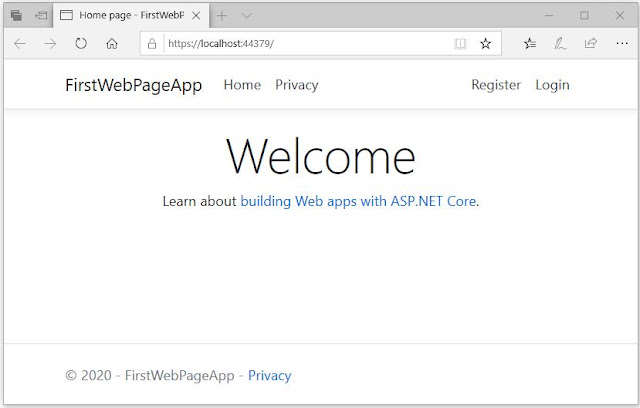The height and width of the screenshot is (408, 640).
Task: Minimize the browser window
Action: pyautogui.click(x=549, y=16)
